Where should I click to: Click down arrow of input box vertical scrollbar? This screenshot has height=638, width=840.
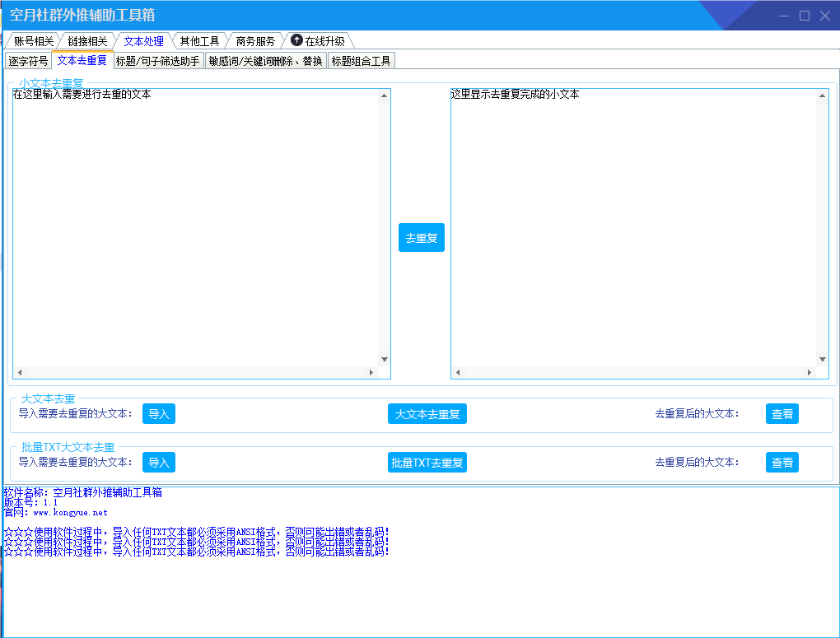coord(384,360)
